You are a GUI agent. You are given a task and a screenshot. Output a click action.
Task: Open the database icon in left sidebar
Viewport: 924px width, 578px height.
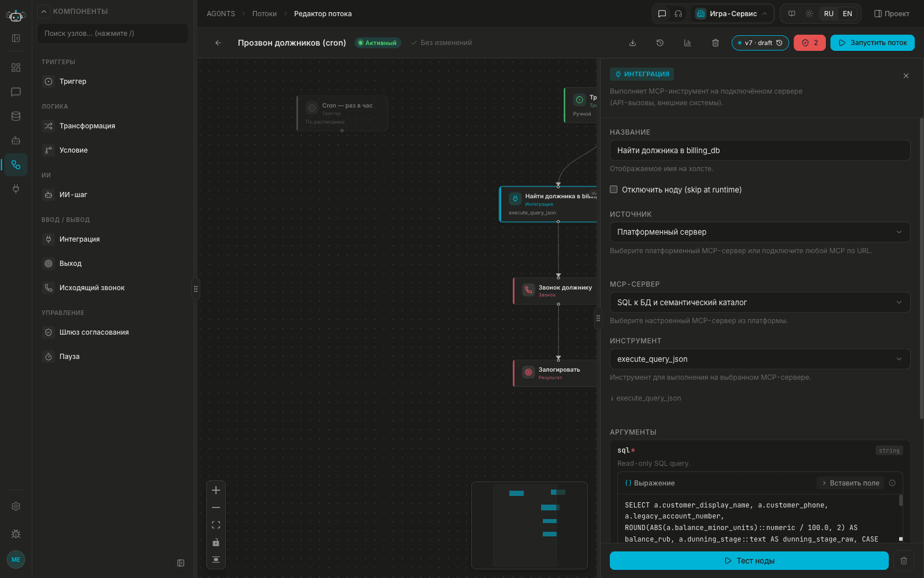[x=16, y=116]
